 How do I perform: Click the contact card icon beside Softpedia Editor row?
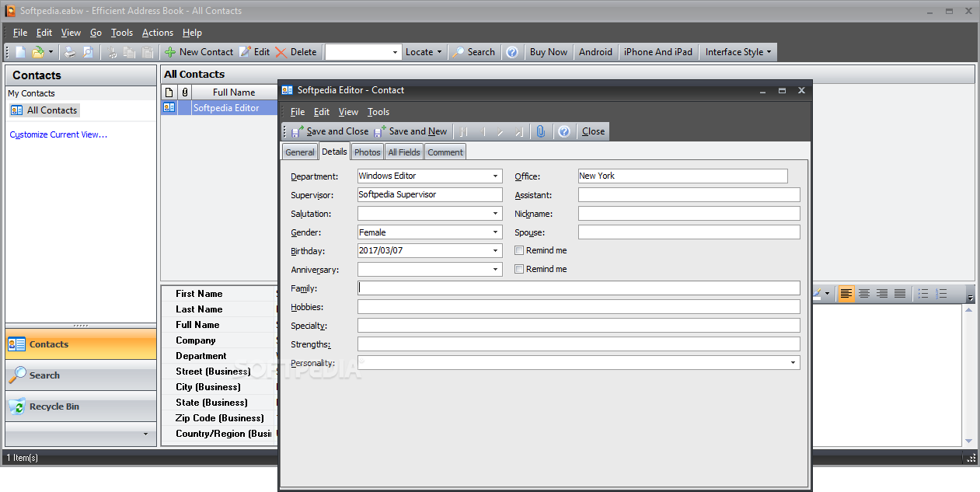pos(169,108)
